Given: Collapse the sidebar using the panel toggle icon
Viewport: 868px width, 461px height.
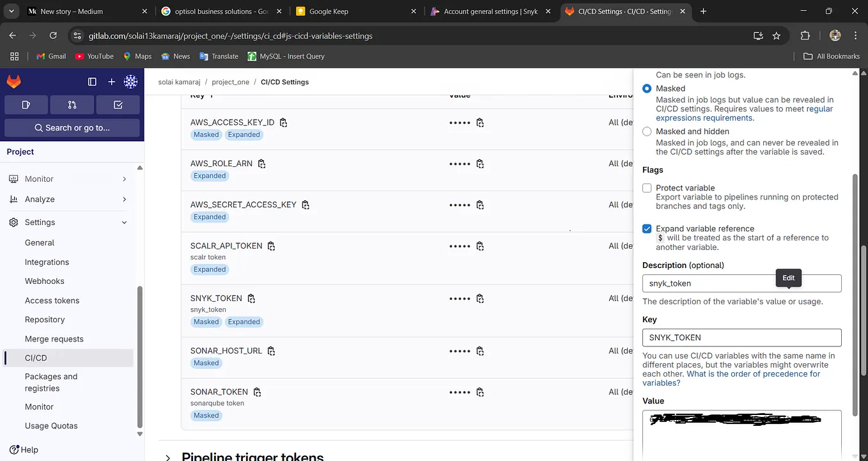Looking at the screenshot, I should tap(92, 82).
